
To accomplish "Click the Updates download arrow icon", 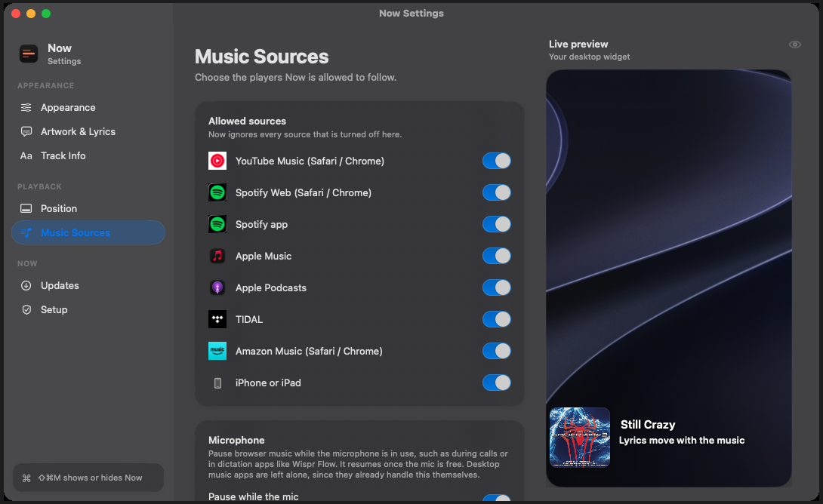I will click(x=26, y=286).
